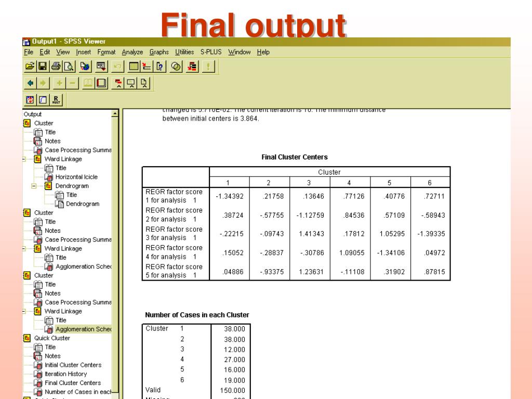
Task: Open the Analyze menu
Action: pos(132,52)
